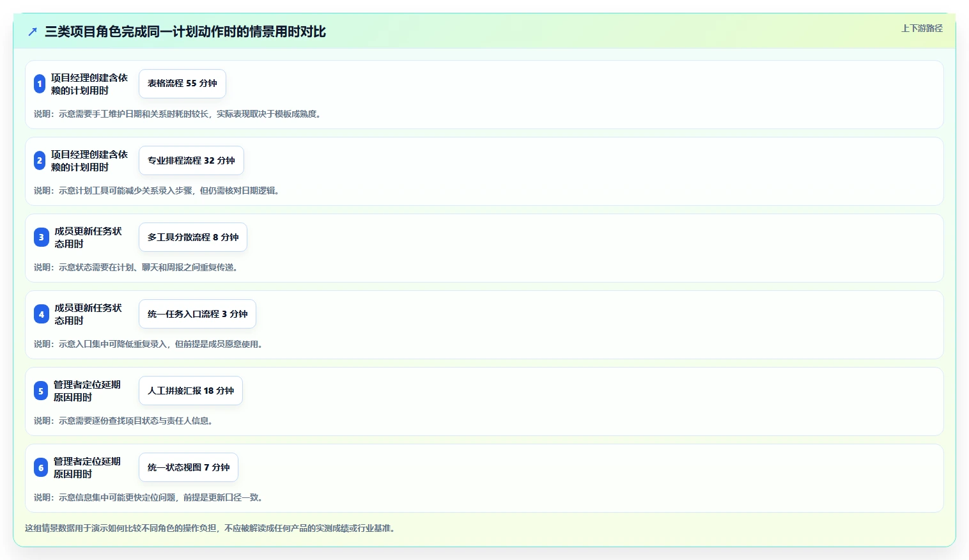
Task: Click step number badge 3
Action: 41,237
